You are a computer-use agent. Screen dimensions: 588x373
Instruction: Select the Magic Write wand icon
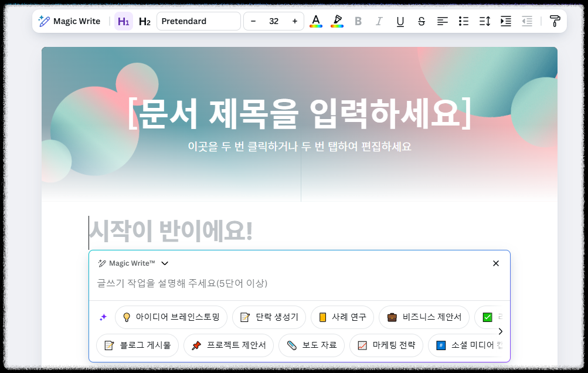pos(45,21)
